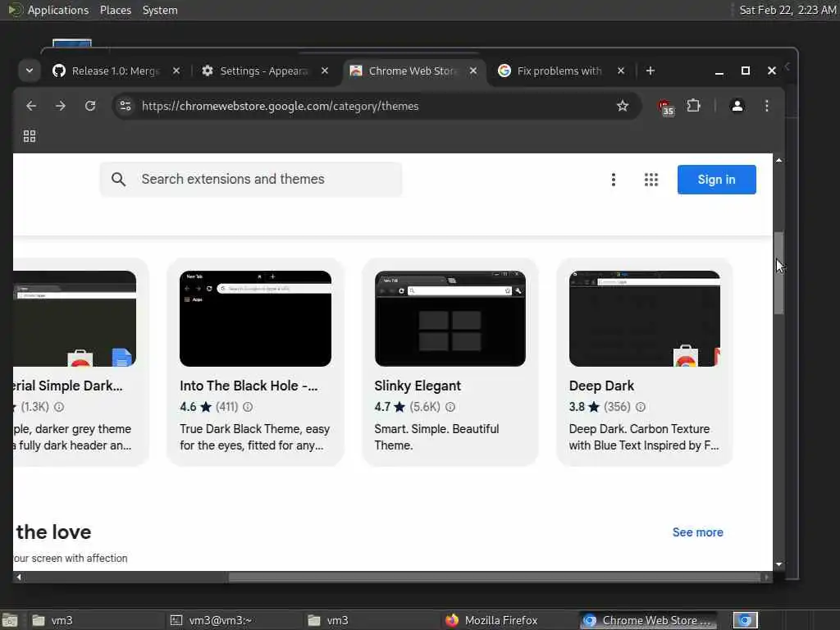Focus Search extensions and themes field

(x=251, y=180)
